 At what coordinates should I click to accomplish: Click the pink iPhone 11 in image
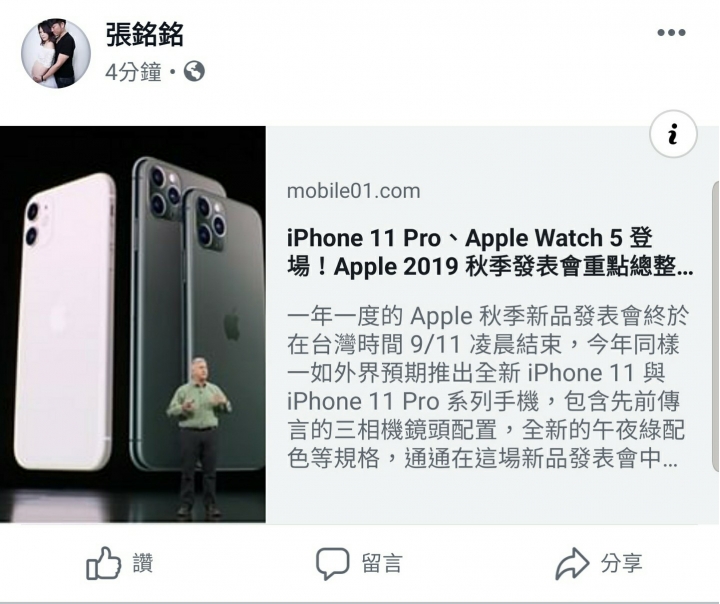point(64,322)
